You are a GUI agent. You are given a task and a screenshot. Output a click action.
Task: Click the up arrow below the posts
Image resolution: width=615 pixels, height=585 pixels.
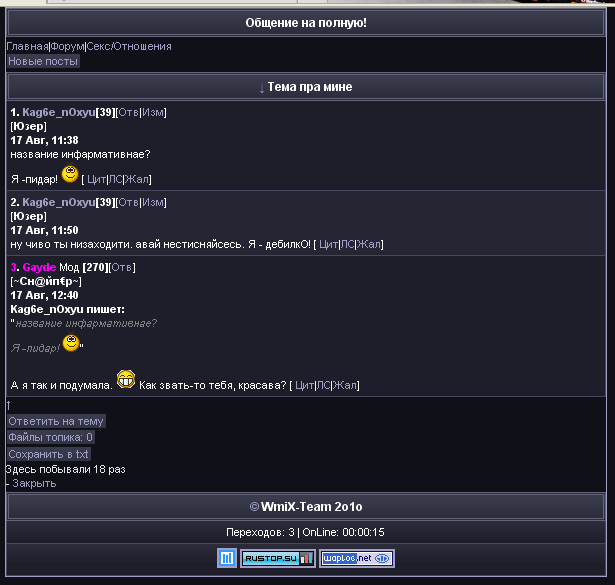click(9, 405)
